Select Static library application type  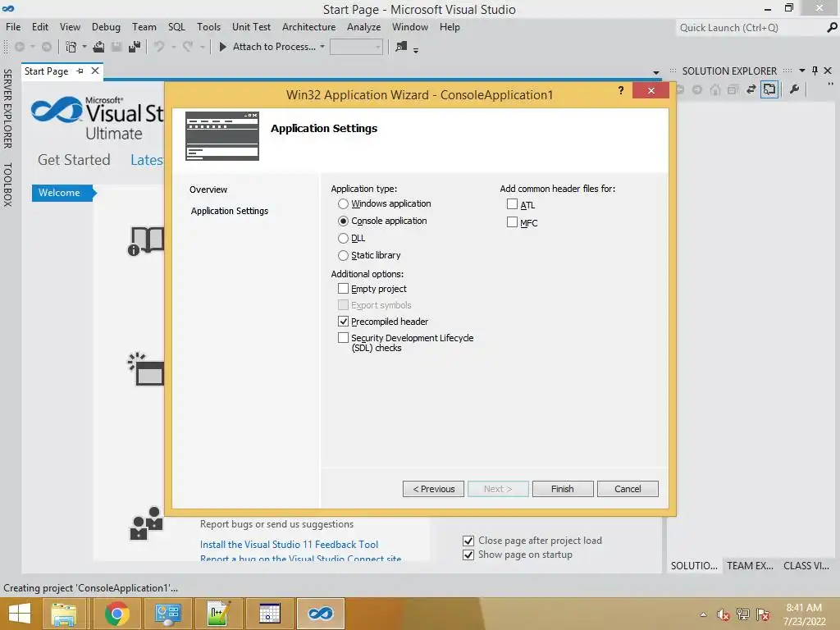(344, 256)
